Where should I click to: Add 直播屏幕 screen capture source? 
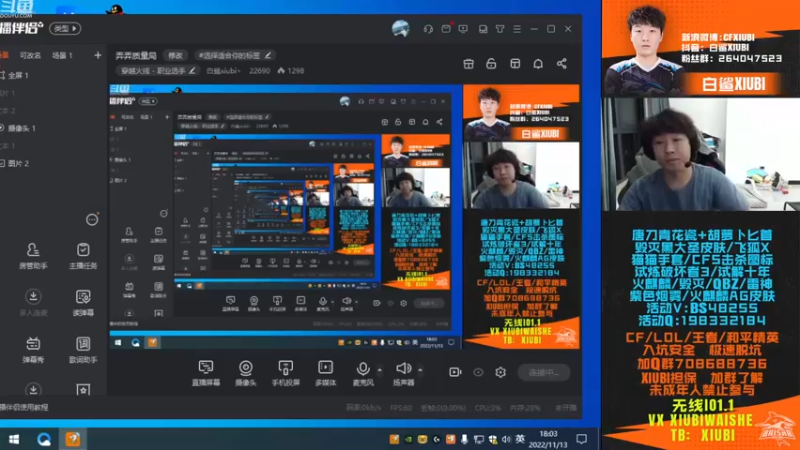click(206, 373)
